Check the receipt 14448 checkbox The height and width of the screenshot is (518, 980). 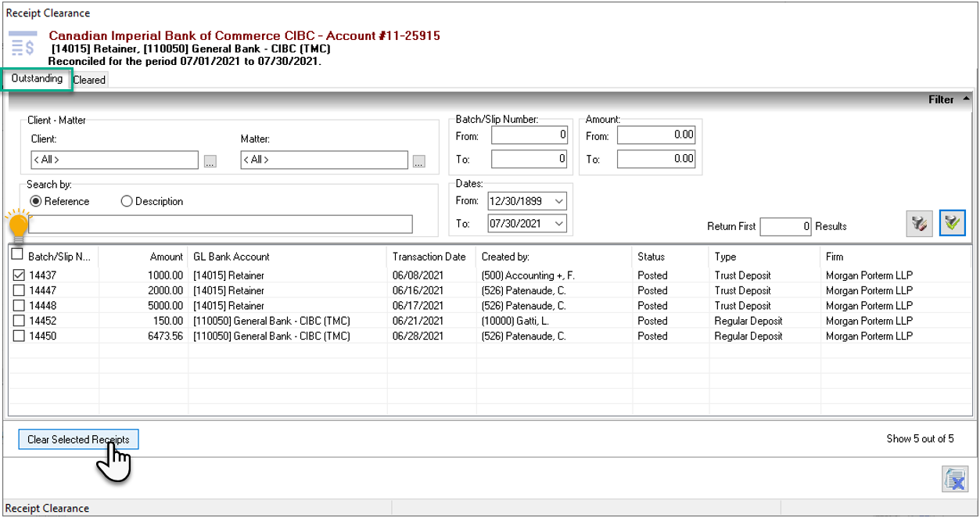coord(19,306)
